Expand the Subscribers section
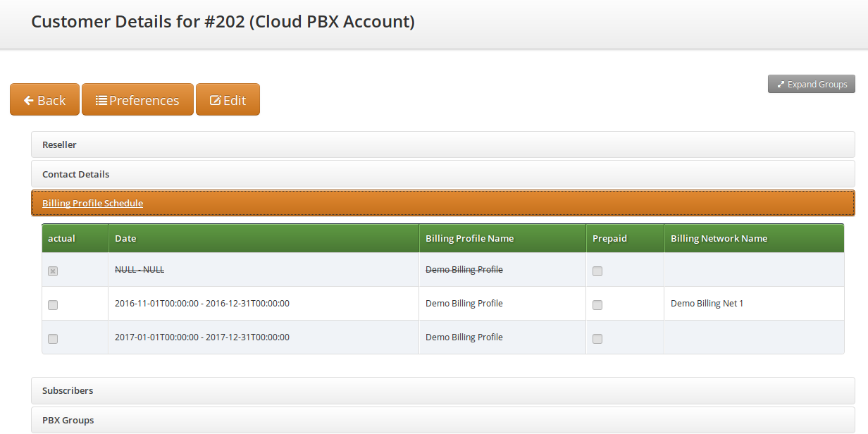 (x=68, y=390)
